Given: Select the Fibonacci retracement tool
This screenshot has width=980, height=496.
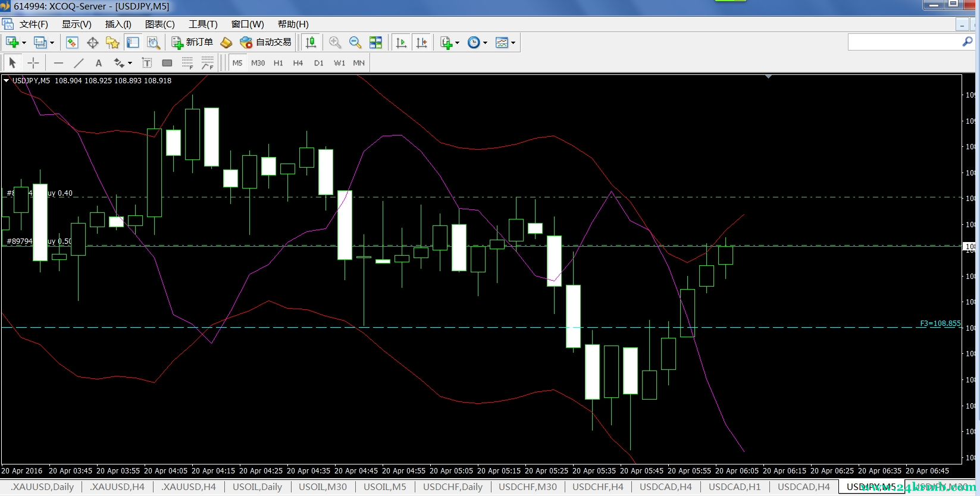Looking at the screenshot, I should tap(187, 62).
